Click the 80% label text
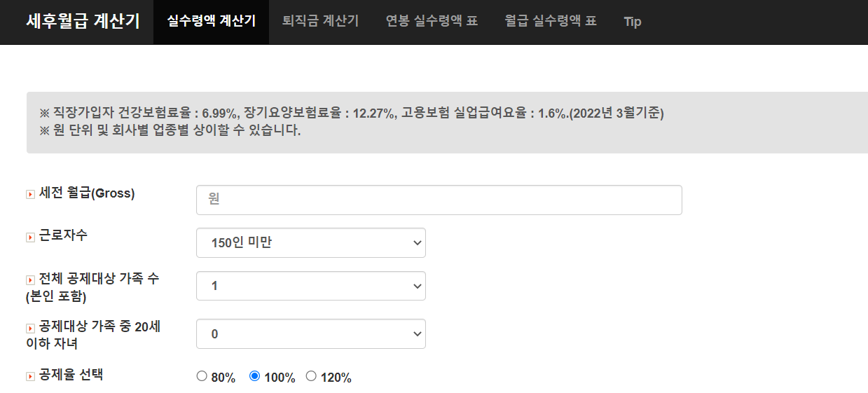This screenshot has width=868, height=393. click(x=223, y=378)
